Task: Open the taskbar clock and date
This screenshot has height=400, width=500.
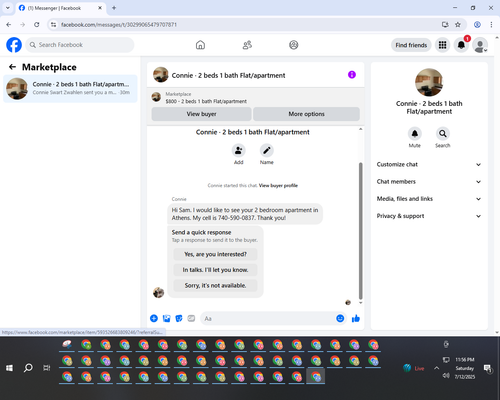Action: [465, 368]
